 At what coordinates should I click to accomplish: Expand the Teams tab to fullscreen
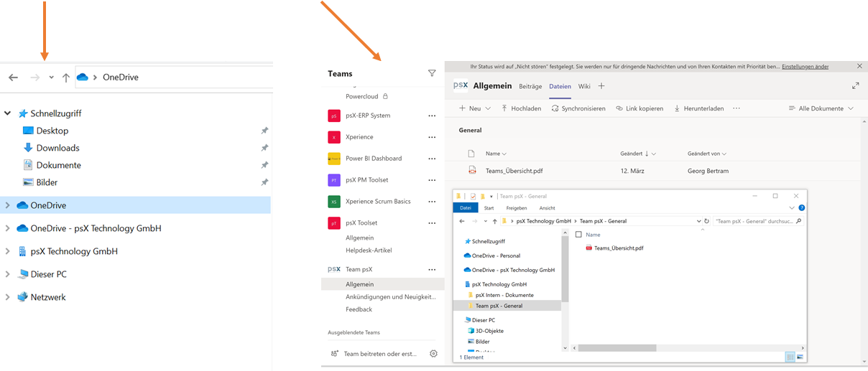(x=855, y=86)
